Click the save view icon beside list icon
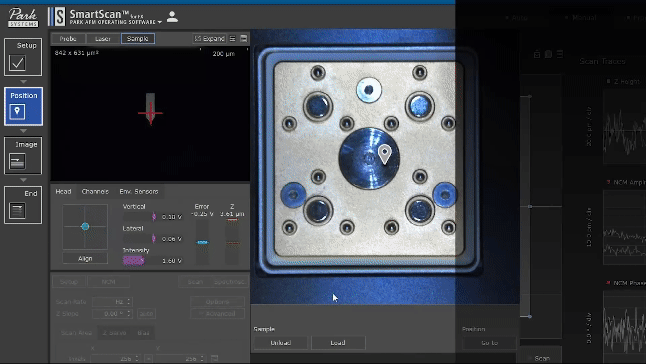Screen dimensions: 646x364 coord(243,39)
